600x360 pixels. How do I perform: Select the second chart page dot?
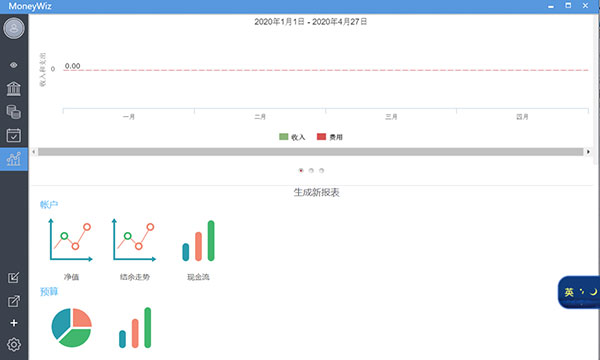click(x=311, y=171)
